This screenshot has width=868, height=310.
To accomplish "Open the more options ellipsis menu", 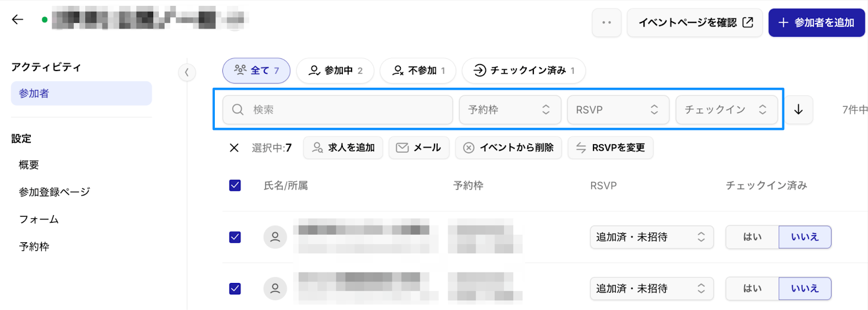I will [607, 23].
